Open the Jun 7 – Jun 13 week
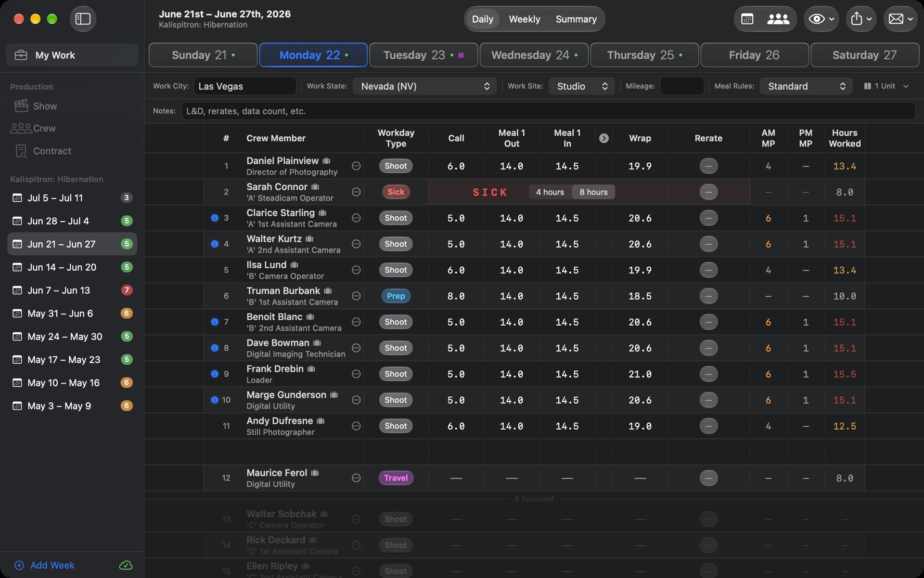Image resolution: width=924 pixels, height=578 pixels. point(72,290)
